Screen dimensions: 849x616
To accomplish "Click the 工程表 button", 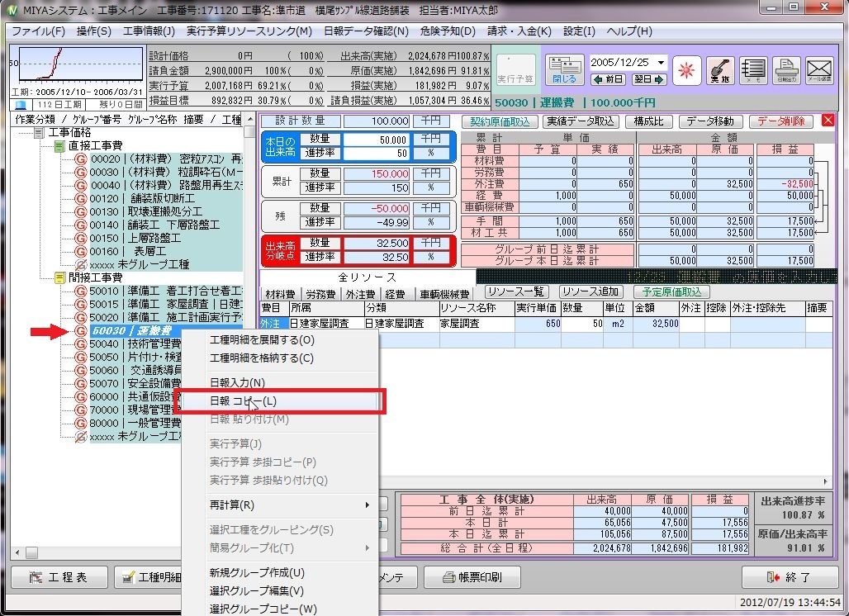I will (x=59, y=577).
